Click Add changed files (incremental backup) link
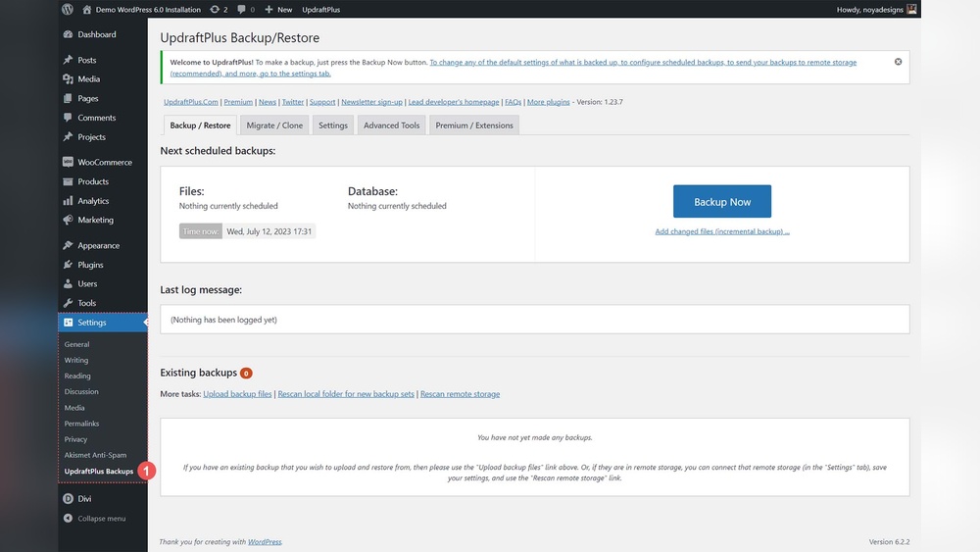The image size is (980, 552). (722, 231)
